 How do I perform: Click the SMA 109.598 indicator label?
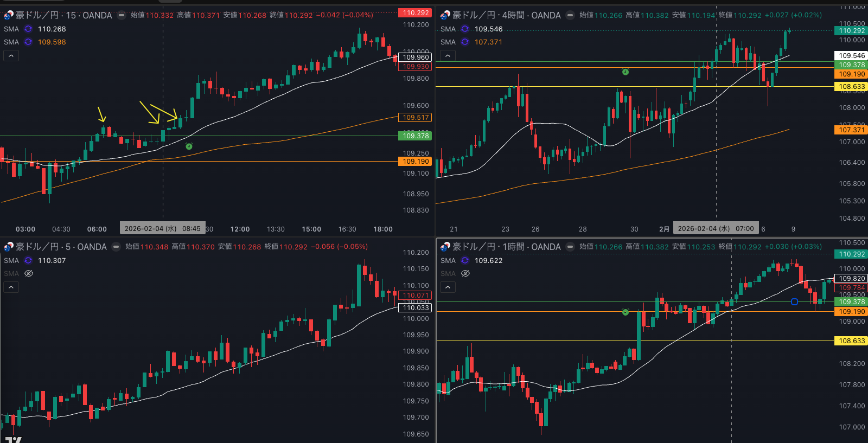(35, 42)
